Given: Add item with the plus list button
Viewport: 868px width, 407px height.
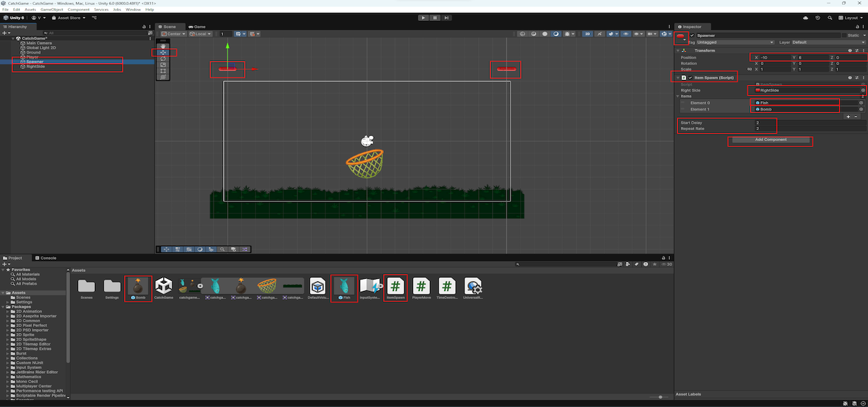Looking at the screenshot, I should click(848, 116).
